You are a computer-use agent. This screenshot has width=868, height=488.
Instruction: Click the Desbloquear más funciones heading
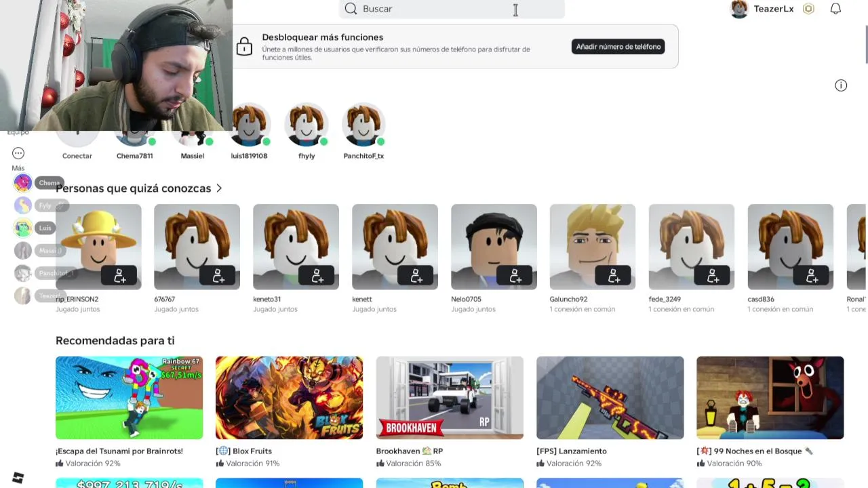[x=323, y=37]
